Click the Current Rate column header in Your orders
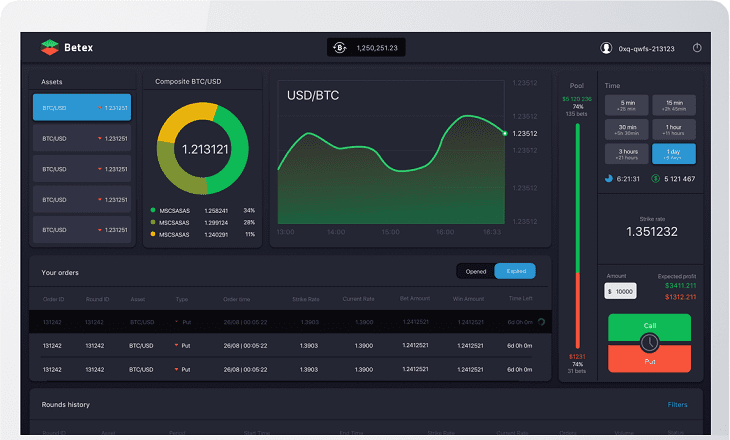730x440 pixels. [358, 299]
